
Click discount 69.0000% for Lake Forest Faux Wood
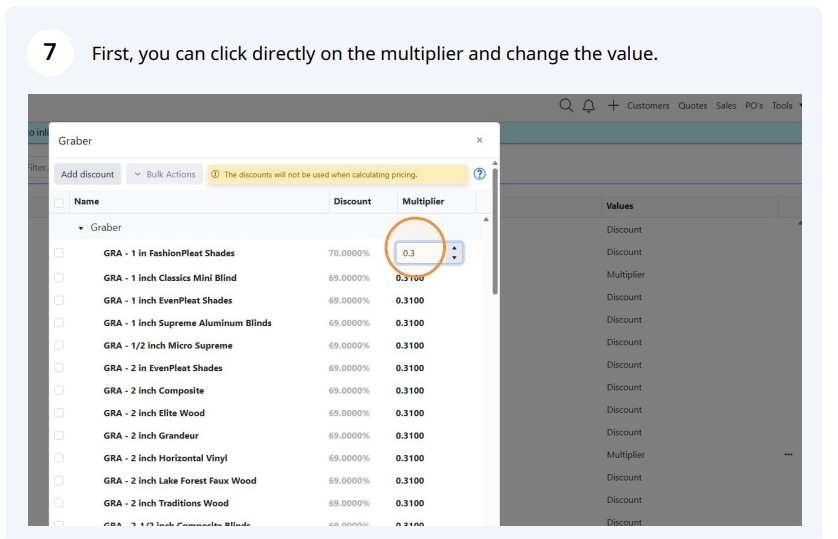pos(349,480)
